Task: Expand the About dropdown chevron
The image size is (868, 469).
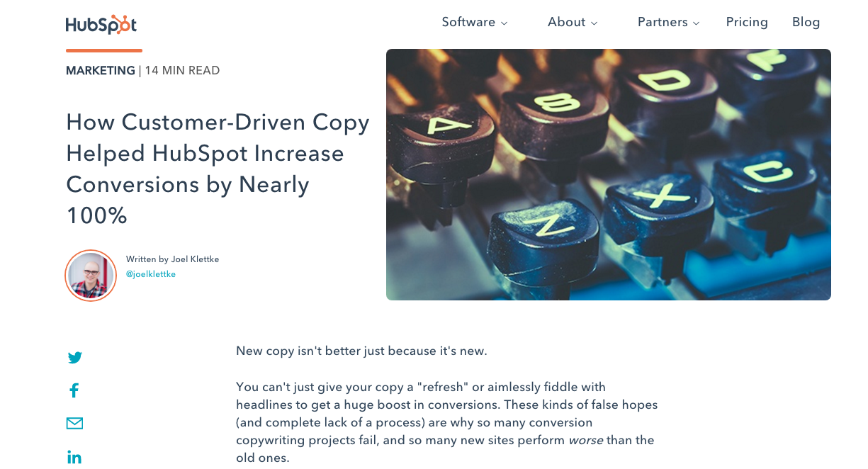Action: [594, 23]
